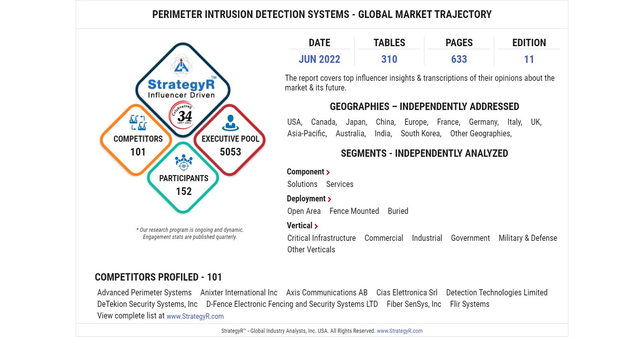Image resolution: width=644 pixels, height=337 pixels.
Task: Select the Canada geography
Action: point(324,122)
